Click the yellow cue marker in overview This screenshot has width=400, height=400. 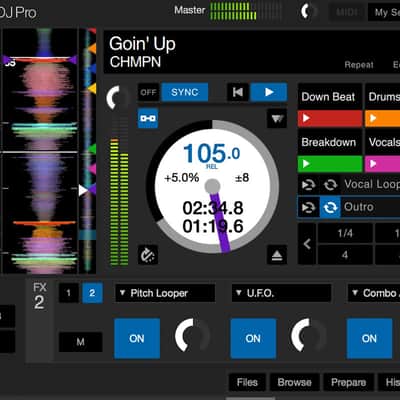coord(92,89)
